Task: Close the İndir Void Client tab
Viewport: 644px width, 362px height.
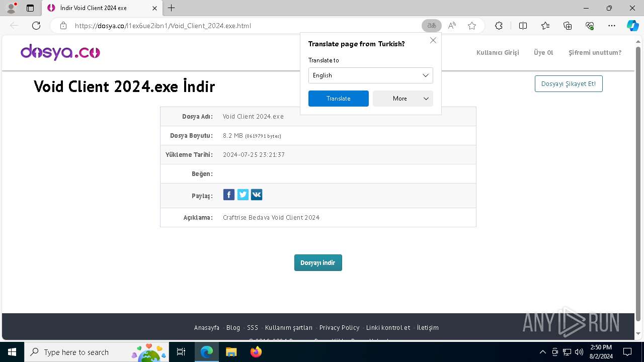Action: point(154,8)
